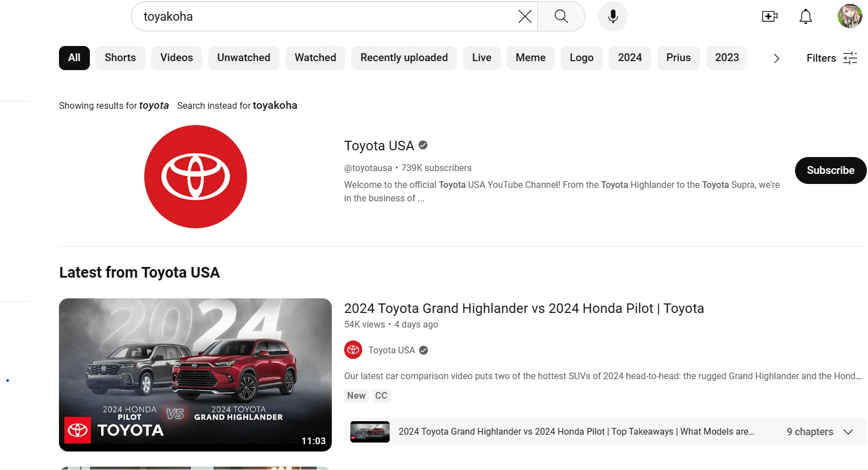Open the Filters button label
Image resolution: width=868 pixels, height=470 pixels.
pyautogui.click(x=821, y=58)
